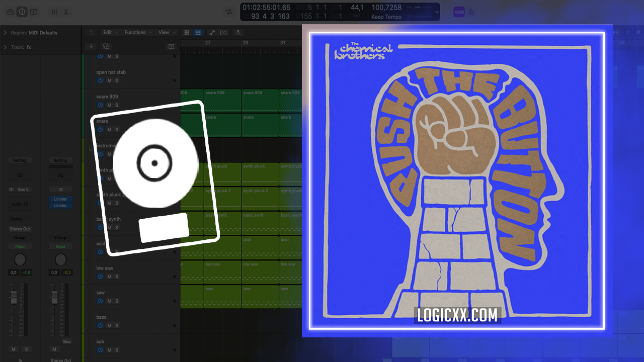Mute the synth pluck 2 track
The image size is (644, 362).
coord(109,203)
